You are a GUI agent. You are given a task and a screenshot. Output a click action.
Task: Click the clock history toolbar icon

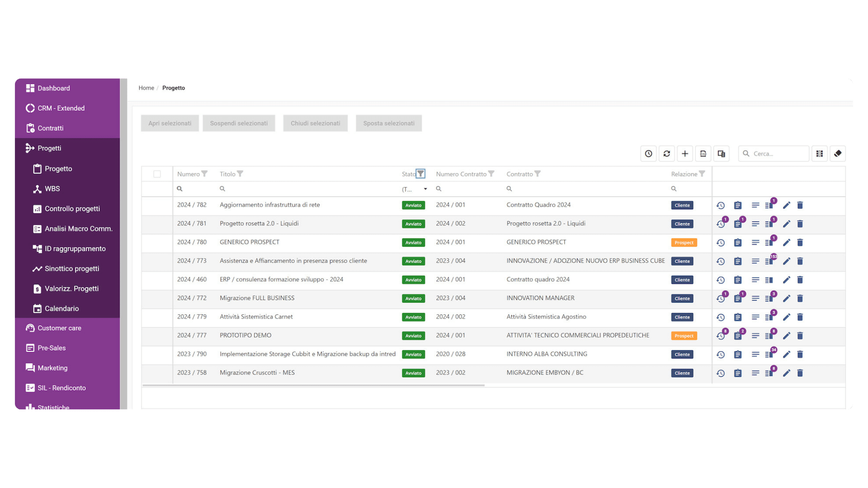(x=648, y=154)
